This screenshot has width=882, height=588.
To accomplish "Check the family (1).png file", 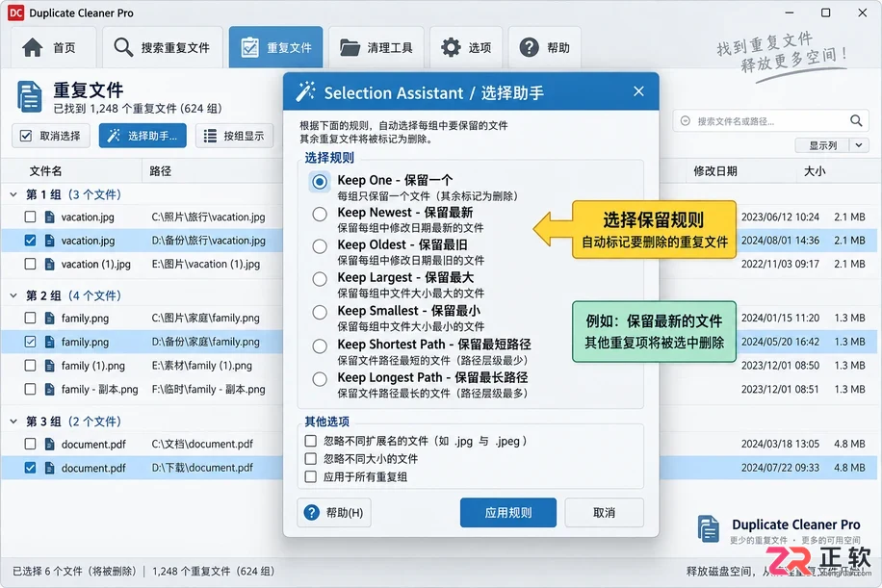I will pyautogui.click(x=31, y=366).
